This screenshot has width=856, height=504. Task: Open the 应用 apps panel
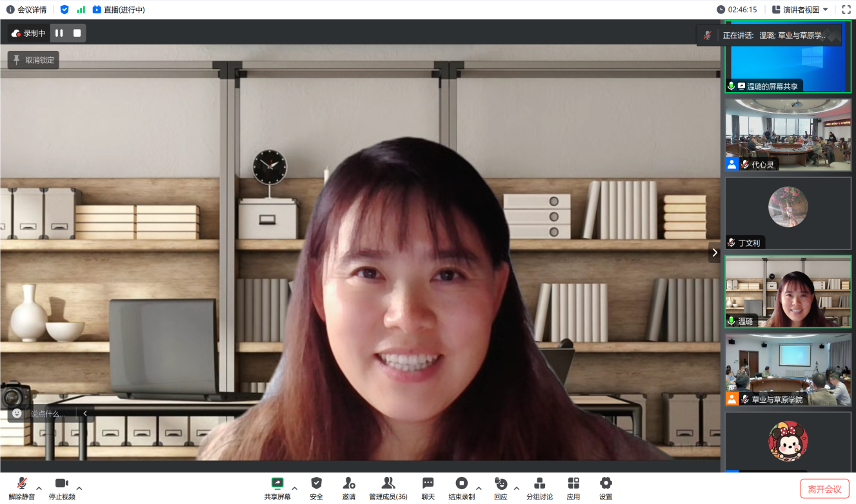coord(573,489)
